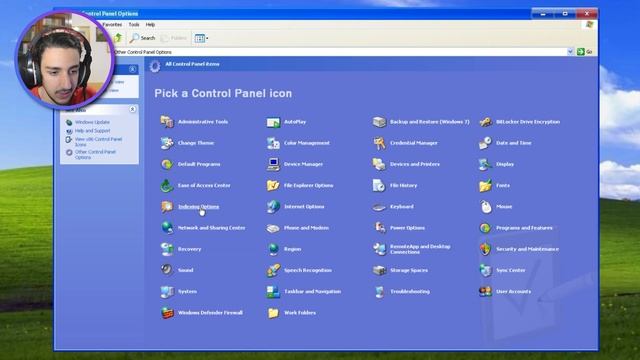The height and width of the screenshot is (360, 640).
Task: Open the Windows Defender Firewall icon
Action: click(x=167, y=313)
